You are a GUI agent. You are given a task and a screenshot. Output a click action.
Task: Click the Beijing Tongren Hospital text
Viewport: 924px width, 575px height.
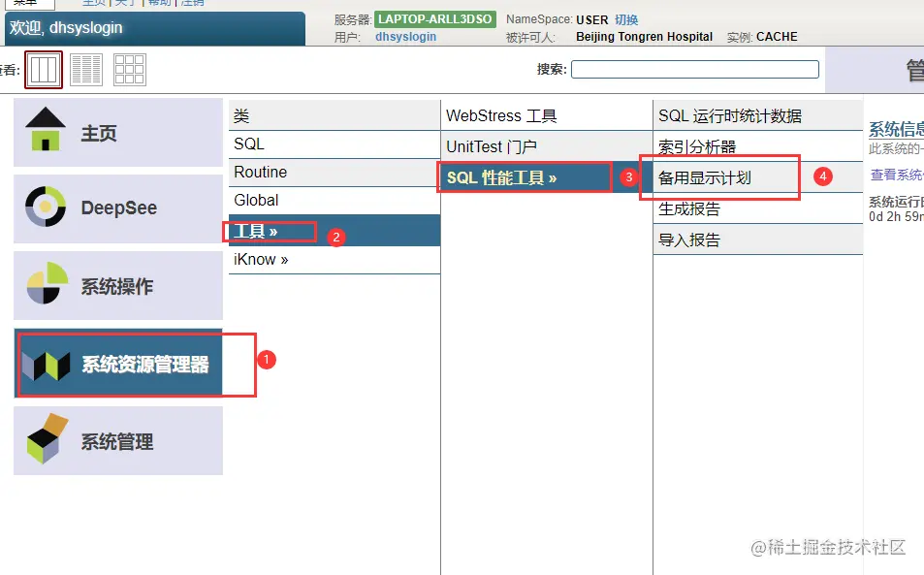point(644,37)
